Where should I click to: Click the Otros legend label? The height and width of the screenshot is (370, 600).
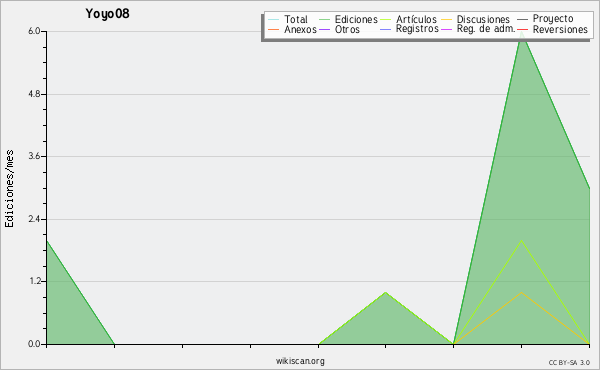347,29
